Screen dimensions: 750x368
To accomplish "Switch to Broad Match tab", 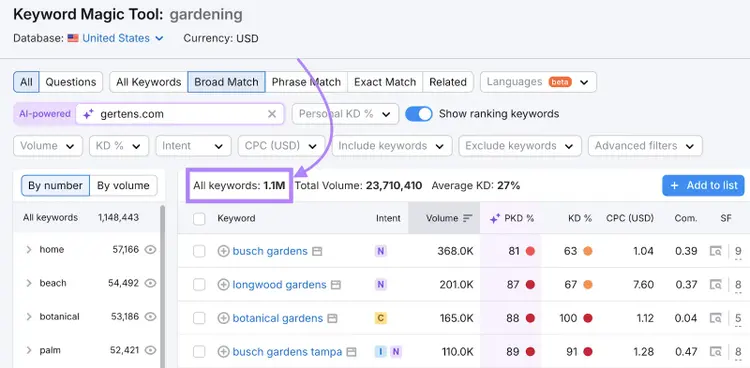I will [226, 82].
